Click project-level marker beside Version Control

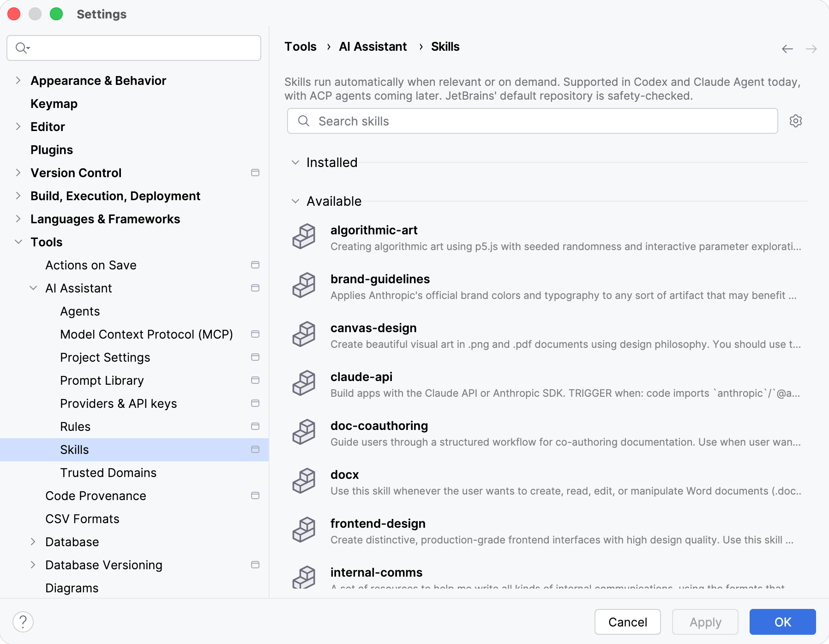click(x=255, y=173)
